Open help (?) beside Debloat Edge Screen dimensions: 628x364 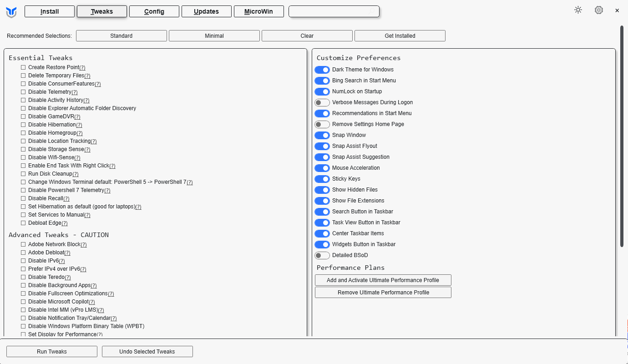pos(65,223)
